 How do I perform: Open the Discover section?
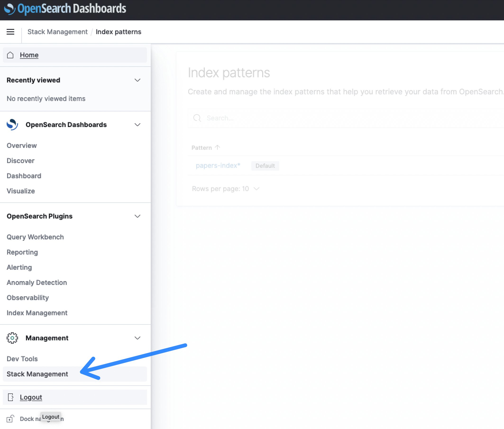coord(20,160)
